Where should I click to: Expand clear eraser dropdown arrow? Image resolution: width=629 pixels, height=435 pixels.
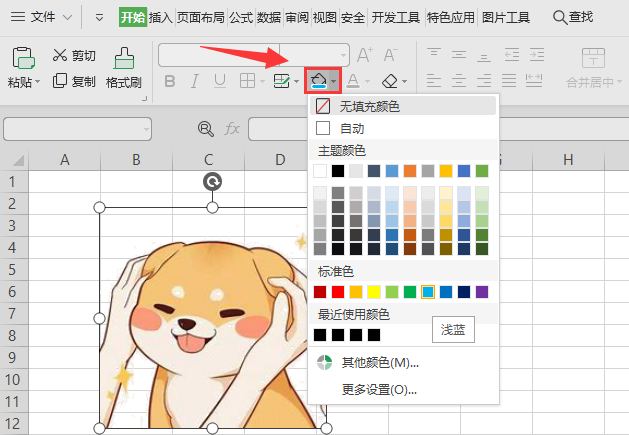click(404, 81)
